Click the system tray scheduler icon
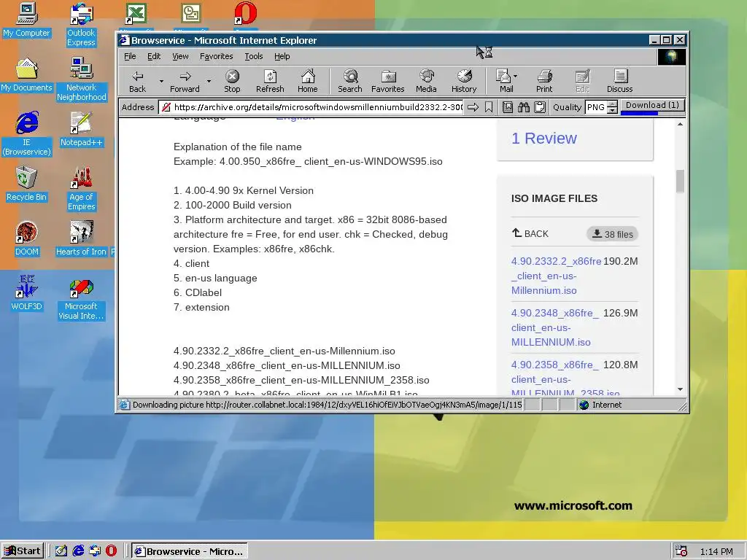This screenshot has width=747, height=560. coord(681,551)
